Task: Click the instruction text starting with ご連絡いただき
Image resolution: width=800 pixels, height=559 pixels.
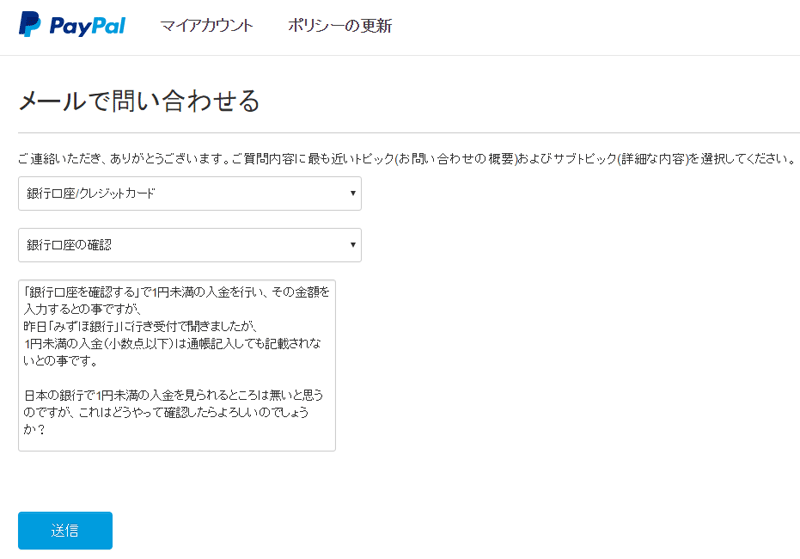Action: pyautogui.click(x=407, y=159)
